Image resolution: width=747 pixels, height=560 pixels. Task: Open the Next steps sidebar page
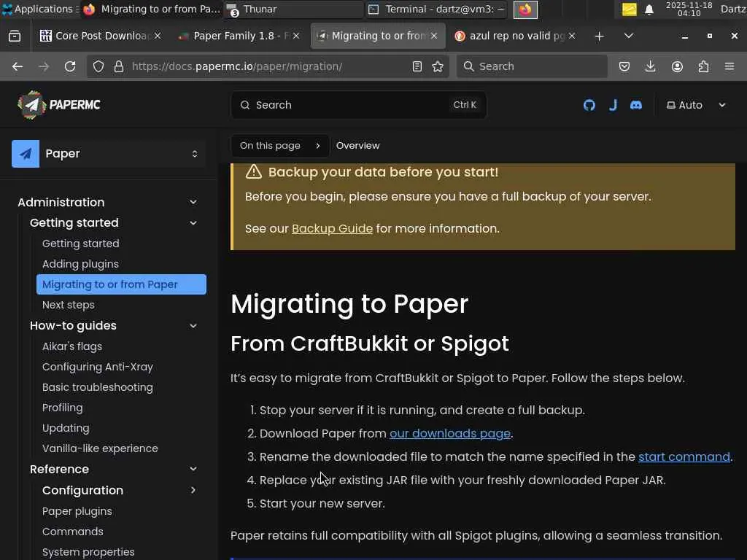(68, 306)
